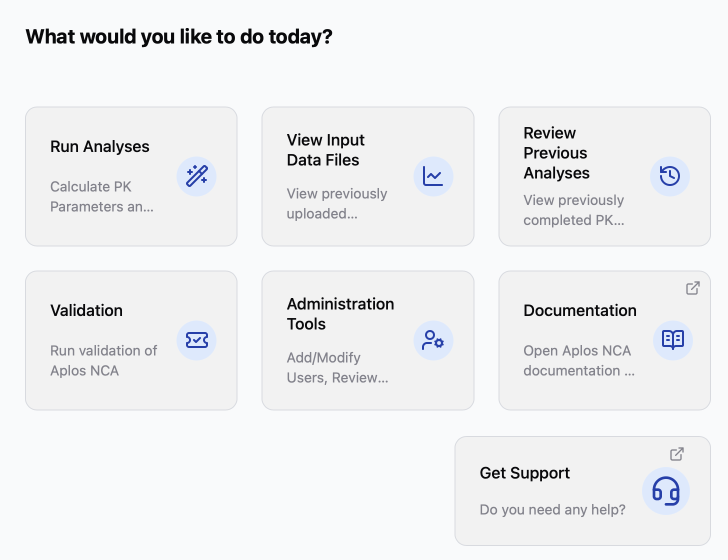Screen dimensions: 728x560
Task: Open the Validation card title
Action: (x=86, y=310)
